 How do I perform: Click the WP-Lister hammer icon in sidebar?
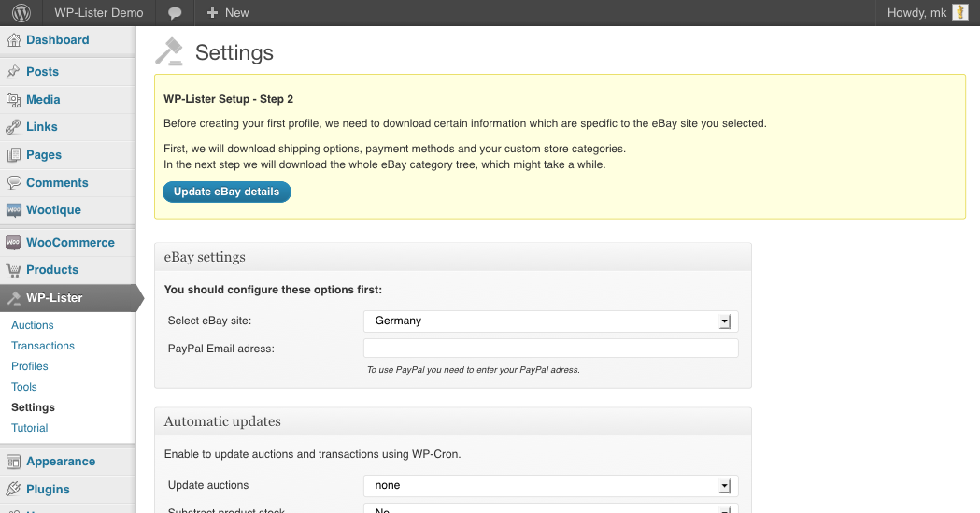click(13, 298)
